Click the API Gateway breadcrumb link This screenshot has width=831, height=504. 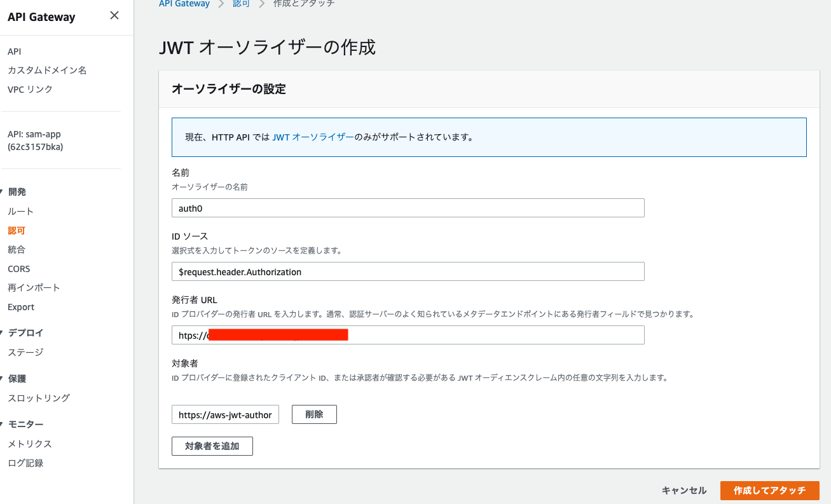(x=184, y=4)
